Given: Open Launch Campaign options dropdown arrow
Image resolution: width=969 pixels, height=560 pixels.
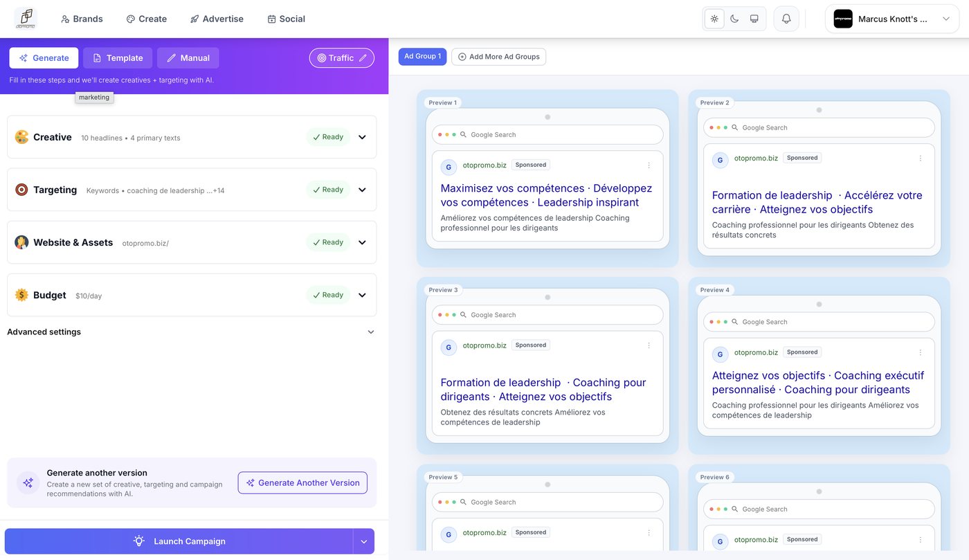Looking at the screenshot, I should (x=364, y=541).
